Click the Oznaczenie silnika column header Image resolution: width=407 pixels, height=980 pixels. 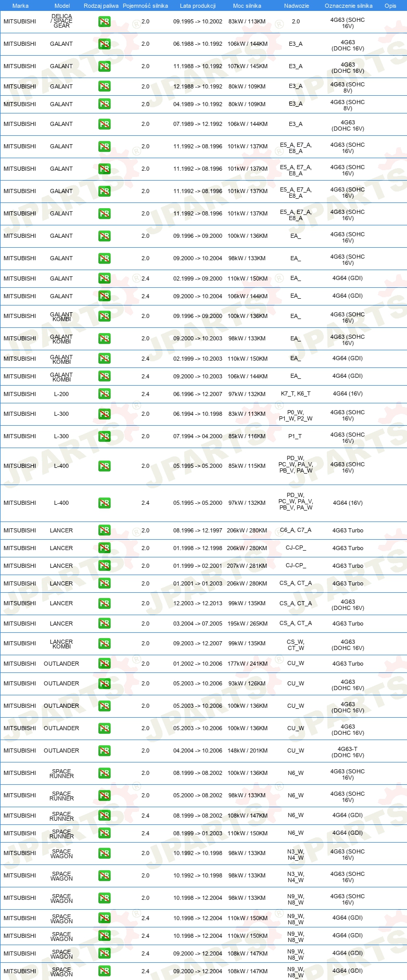349,6
